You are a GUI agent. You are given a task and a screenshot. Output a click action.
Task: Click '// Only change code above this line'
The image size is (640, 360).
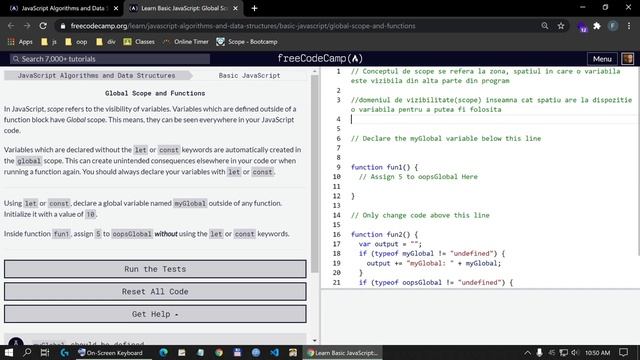420,215
